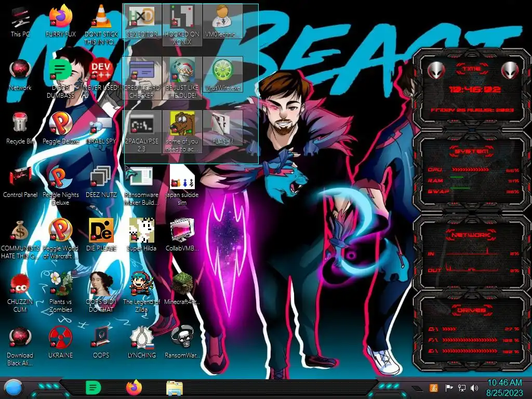Image resolution: width=532 pixels, height=399 pixels.
Task: Click the C:\ drive usage bar
Action: coord(449,329)
